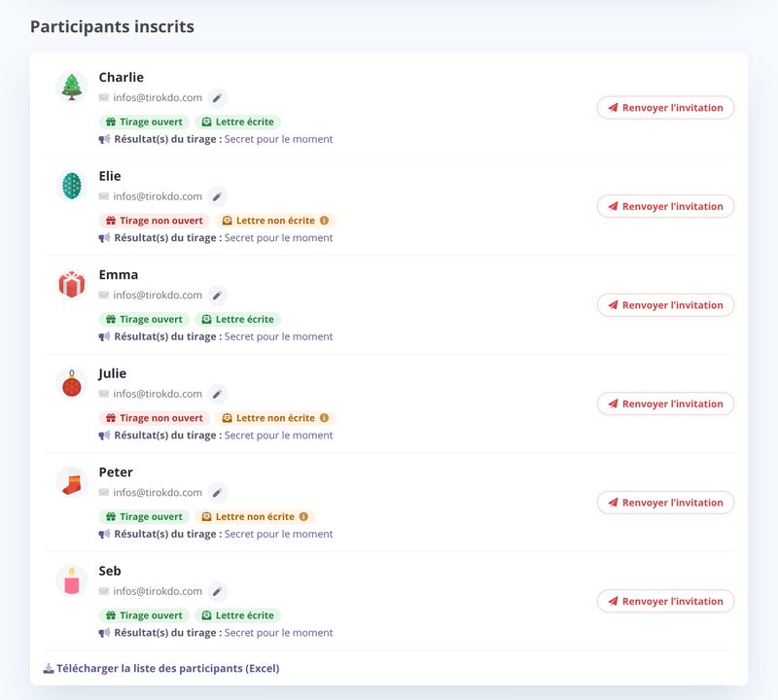Click Charlie's Tirage ouvert badge

pos(144,122)
